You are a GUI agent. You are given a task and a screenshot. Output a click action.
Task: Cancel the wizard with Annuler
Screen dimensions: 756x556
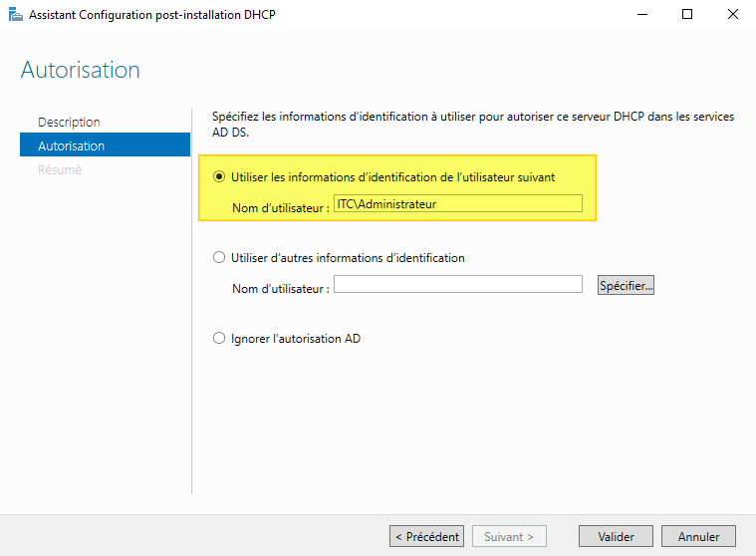point(698,536)
